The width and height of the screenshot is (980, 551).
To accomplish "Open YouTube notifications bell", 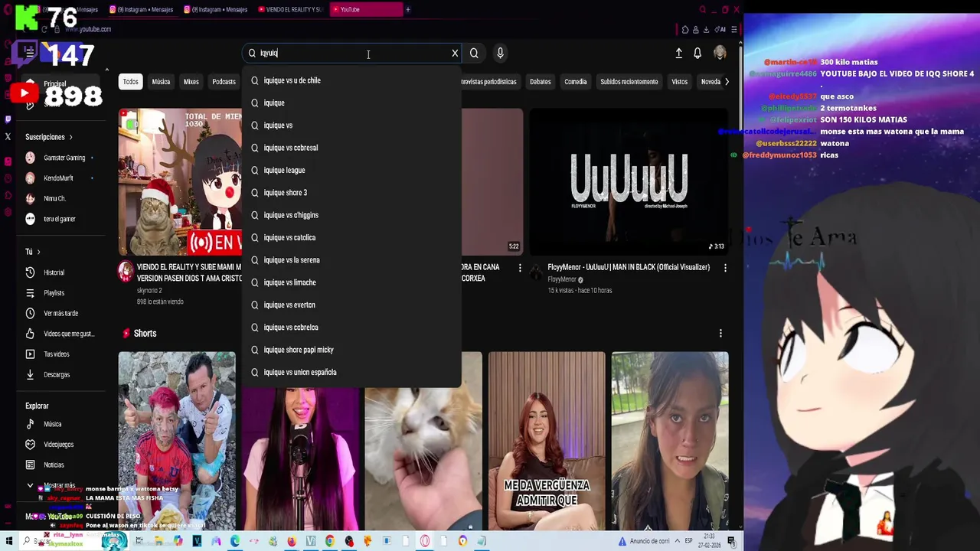I will tap(697, 54).
